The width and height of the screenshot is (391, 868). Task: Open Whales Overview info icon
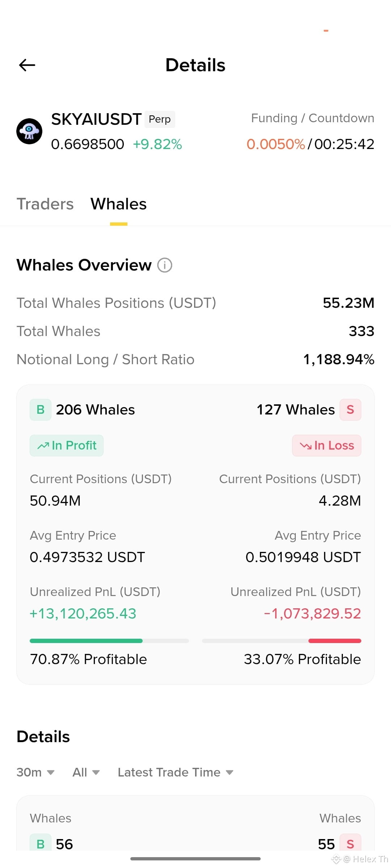coord(165,265)
